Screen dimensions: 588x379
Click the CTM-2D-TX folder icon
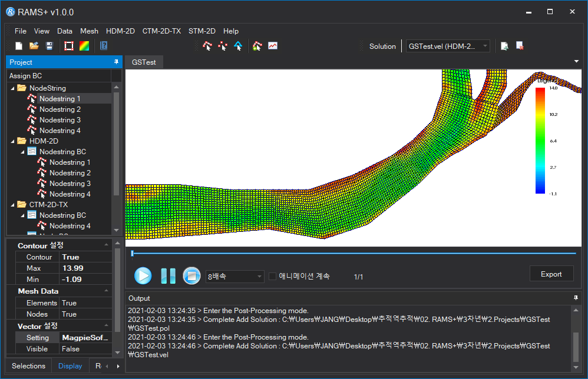pyautogui.click(x=22, y=204)
